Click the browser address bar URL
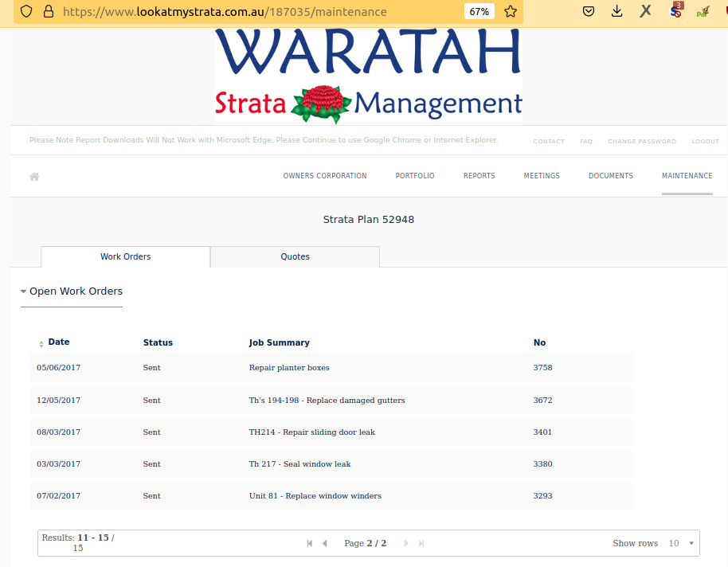Screen dimensions: 728x567 pyautogui.click(x=225, y=12)
